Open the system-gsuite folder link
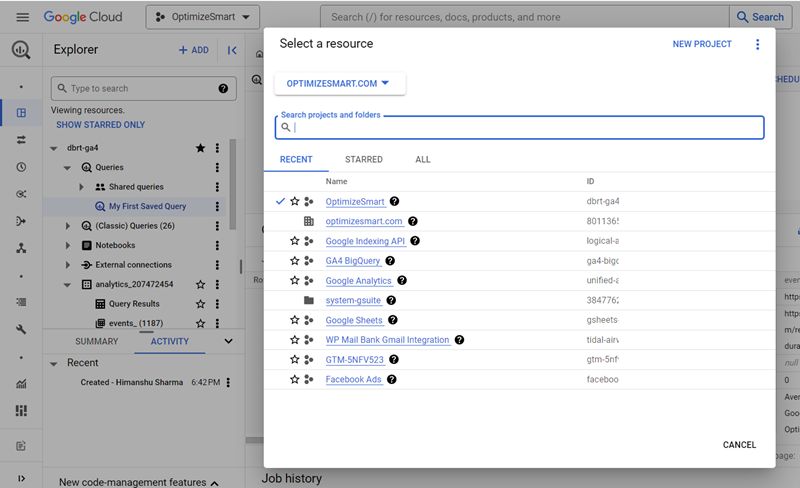The image size is (800, 488). [x=353, y=300]
